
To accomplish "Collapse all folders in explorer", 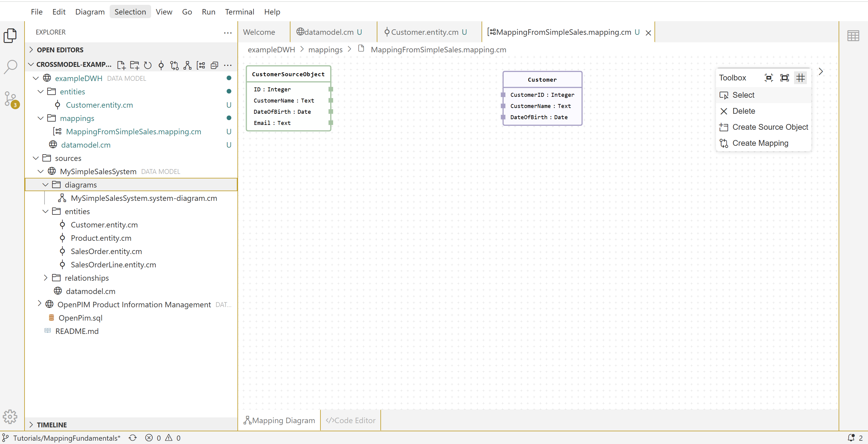I will click(x=214, y=65).
